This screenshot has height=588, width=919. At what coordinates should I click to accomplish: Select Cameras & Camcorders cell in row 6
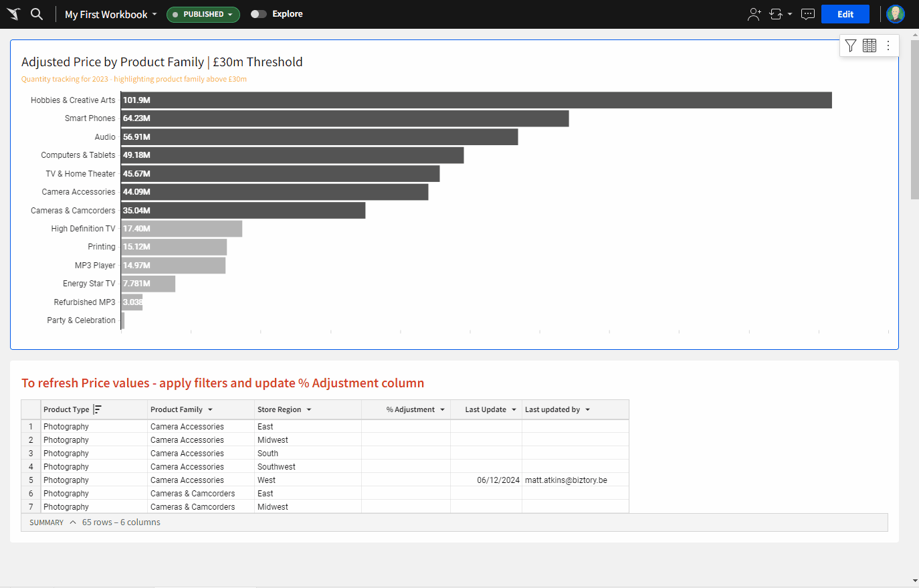tap(201, 494)
